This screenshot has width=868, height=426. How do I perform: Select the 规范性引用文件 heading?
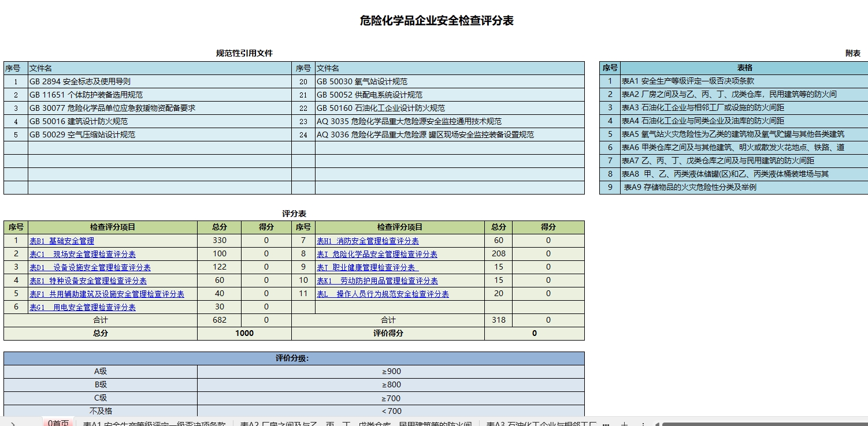click(244, 53)
